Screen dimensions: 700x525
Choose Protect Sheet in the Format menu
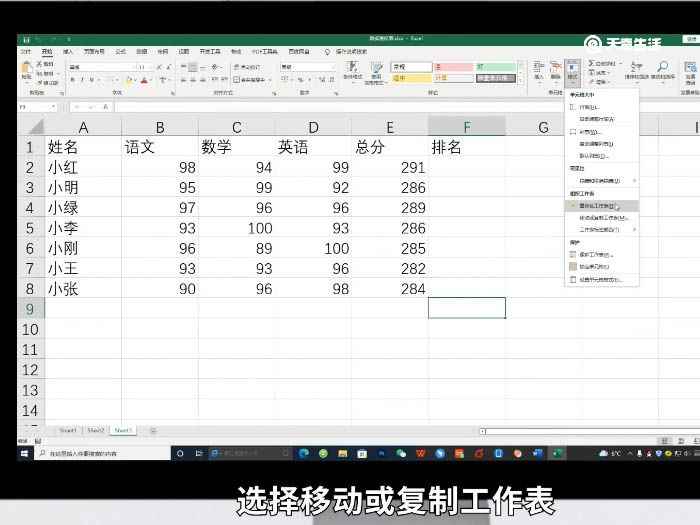(602, 254)
